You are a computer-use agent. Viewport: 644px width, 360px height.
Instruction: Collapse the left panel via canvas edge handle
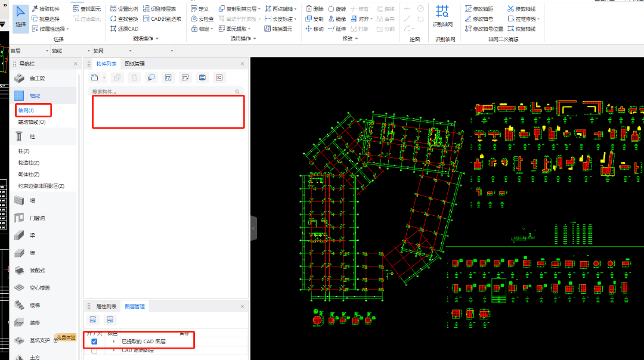pyautogui.click(x=254, y=228)
